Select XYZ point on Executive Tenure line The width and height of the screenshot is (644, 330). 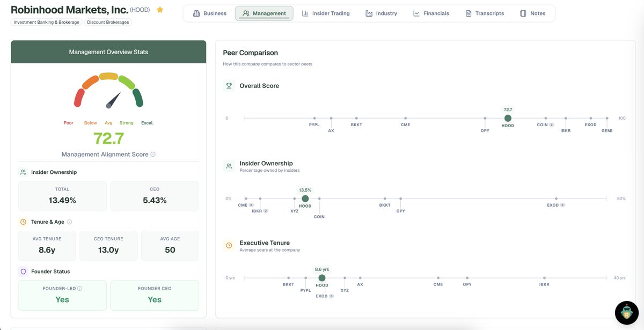point(345,278)
